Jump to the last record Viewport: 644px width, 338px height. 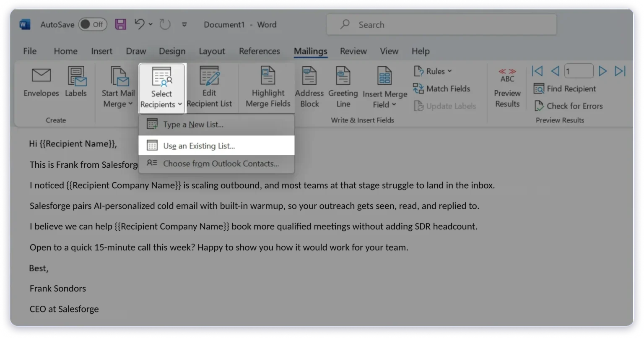coord(620,71)
